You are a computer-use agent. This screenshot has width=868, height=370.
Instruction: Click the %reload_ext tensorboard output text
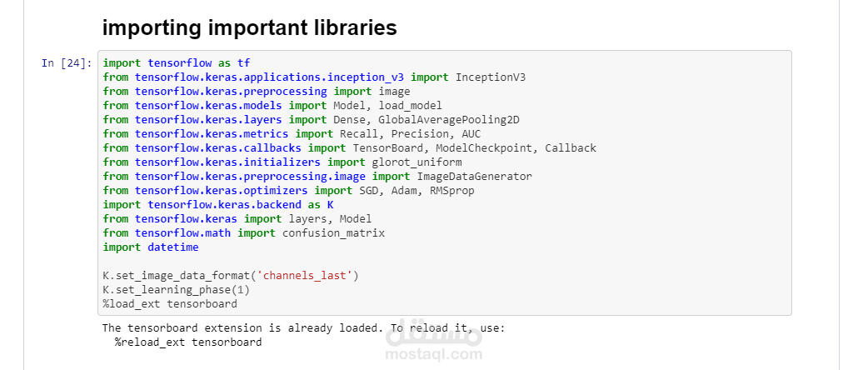188,342
